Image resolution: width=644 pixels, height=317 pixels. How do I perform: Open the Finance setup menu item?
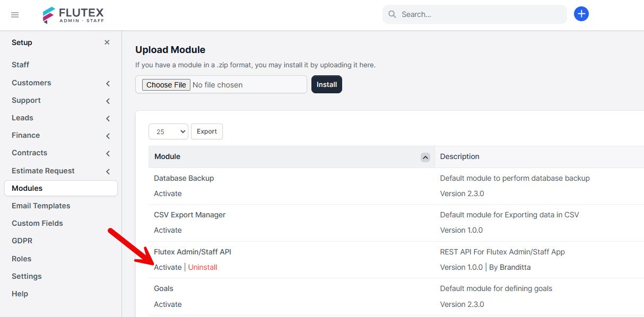click(x=25, y=135)
